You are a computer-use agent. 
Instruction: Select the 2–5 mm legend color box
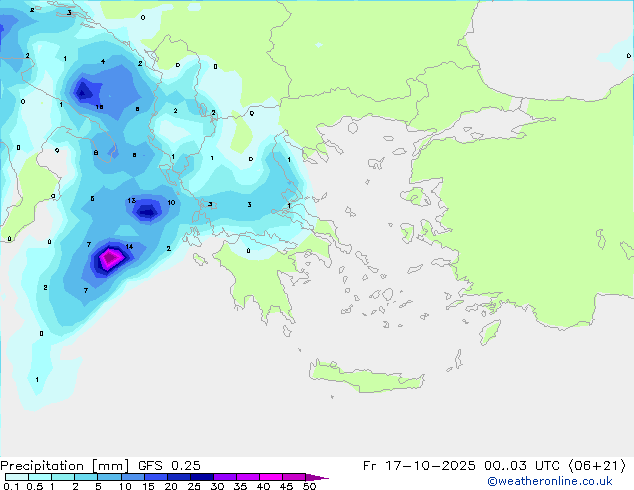[x=86, y=477]
